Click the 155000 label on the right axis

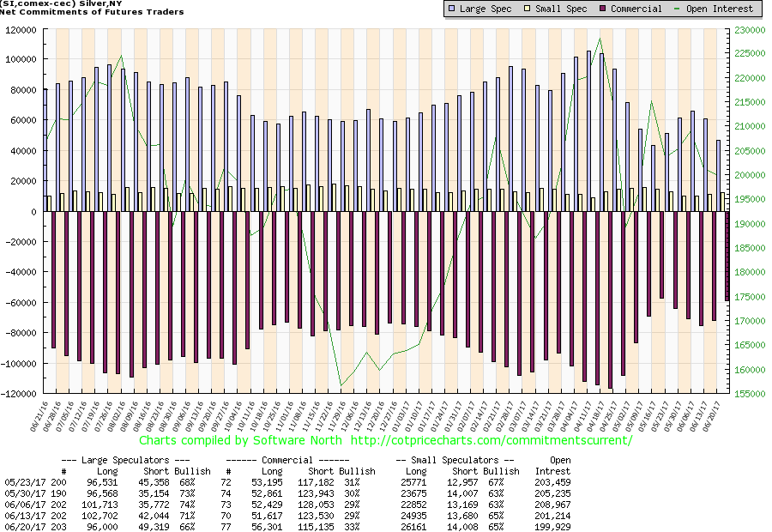coord(747,394)
